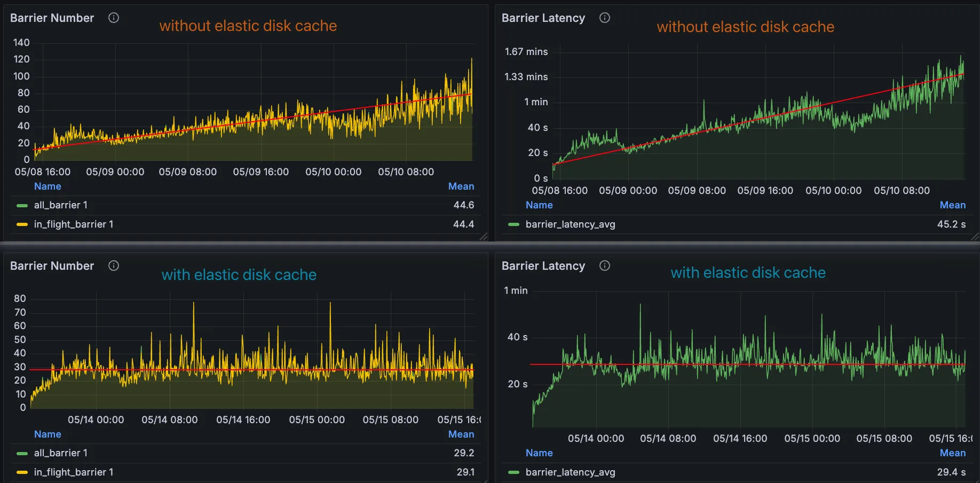Click the green color swatch for the top barrier_latency_avg series
This screenshot has width=980, height=483.
tap(513, 224)
